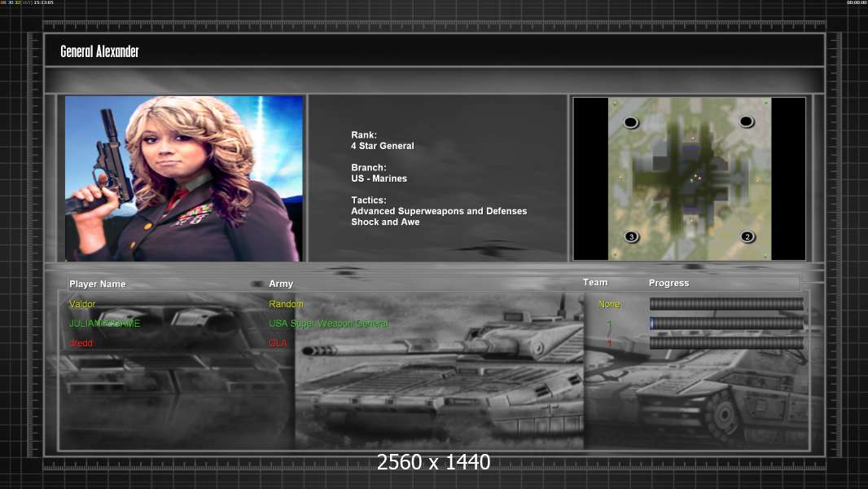
Task: Click the "4 Star General" rank value
Action: pyautogui.click(x=383, y=146)
